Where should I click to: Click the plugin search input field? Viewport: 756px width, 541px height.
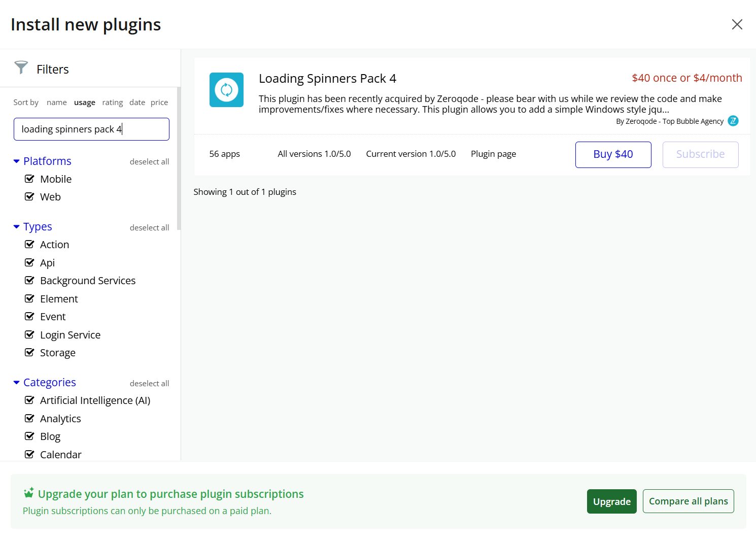(91, 129)
